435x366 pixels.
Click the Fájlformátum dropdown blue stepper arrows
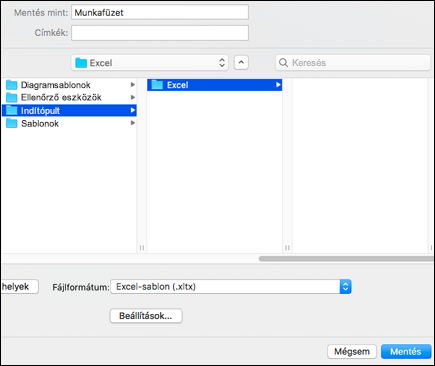coord(345,287)
